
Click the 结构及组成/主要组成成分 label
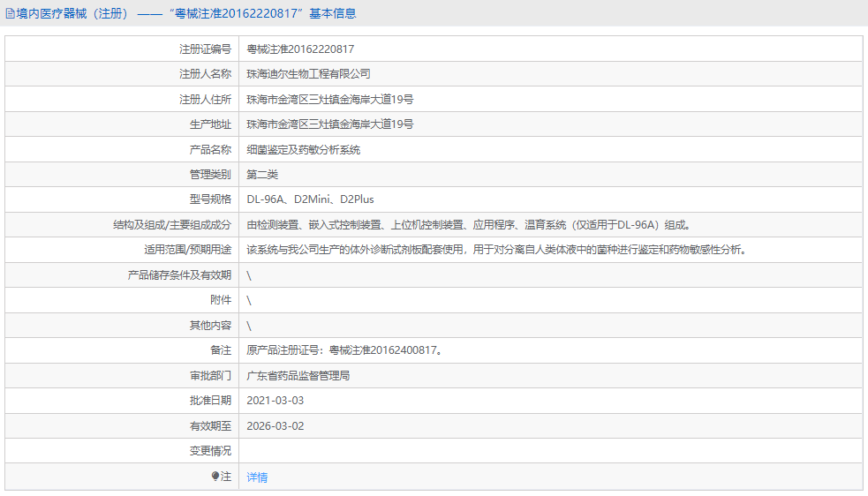(x=172, y=225)
